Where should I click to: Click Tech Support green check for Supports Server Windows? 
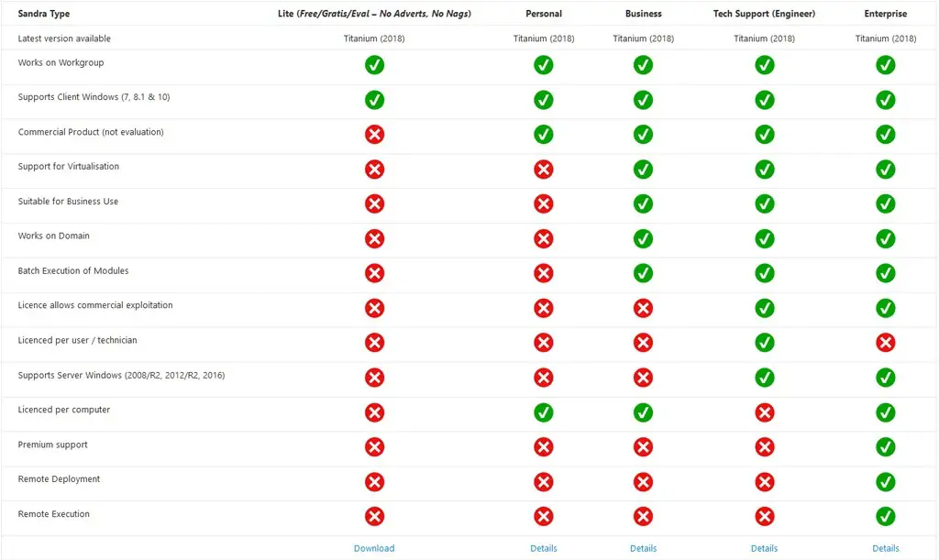(764, 378)
